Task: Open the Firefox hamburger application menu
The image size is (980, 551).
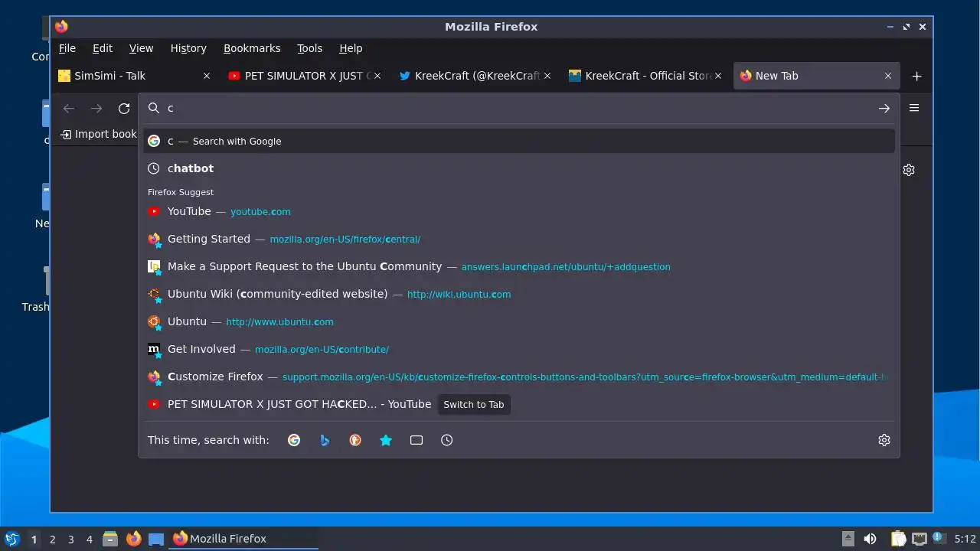Action: [x=914, y=108]
